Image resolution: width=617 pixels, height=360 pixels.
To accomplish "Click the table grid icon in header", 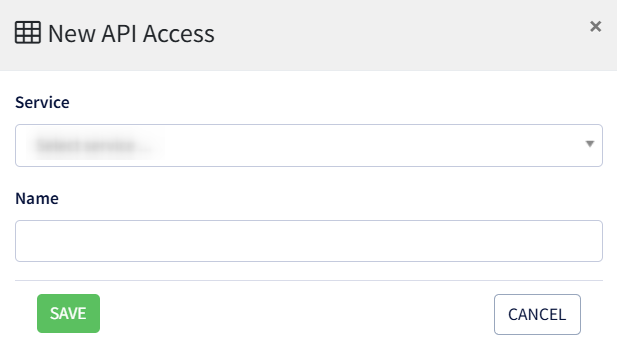I will coord(28,32).
